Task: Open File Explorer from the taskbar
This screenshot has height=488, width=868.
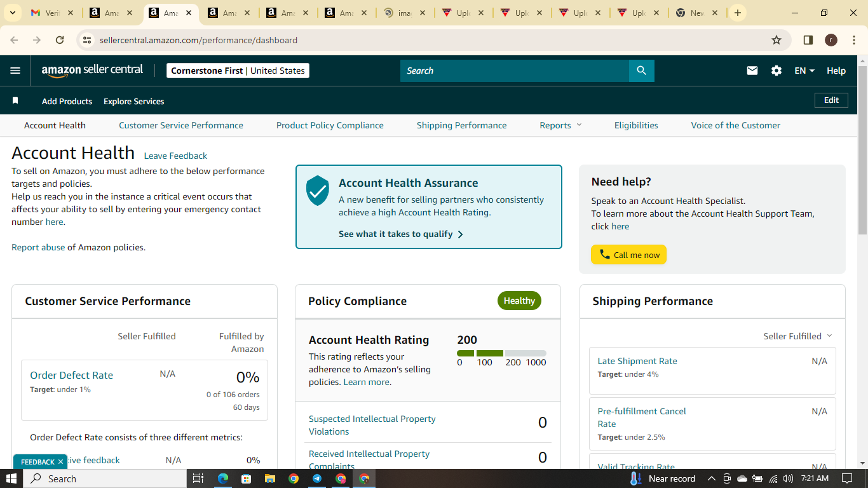Action: (x=269, y=478)
